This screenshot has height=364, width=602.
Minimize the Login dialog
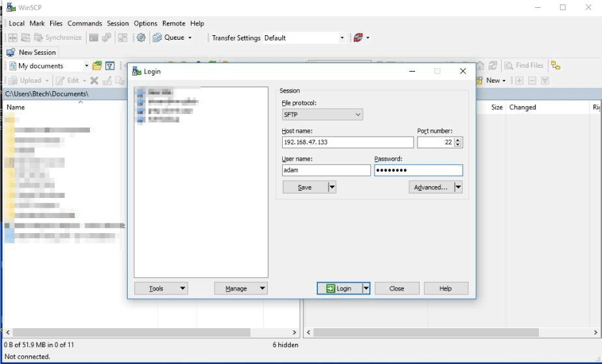(x=412, y=72)
